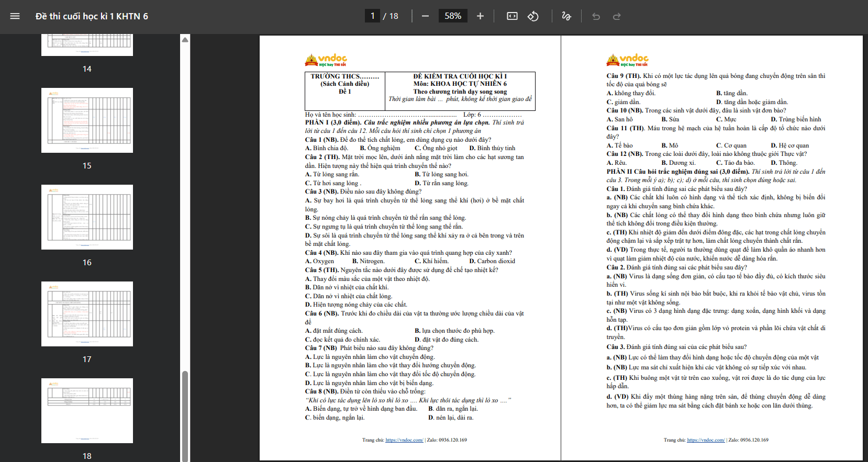This screenshot has height=462, width=868.
Task: Click the document title 'Đề thi cuối học kì 1 KHTN 6'
Action: pos(92,16)
